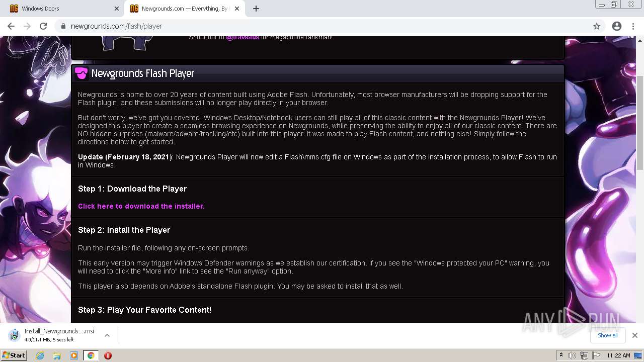Switch to the Newgrounds.com tab
Screen dimensions: 644x362
[x=185, y=9]
